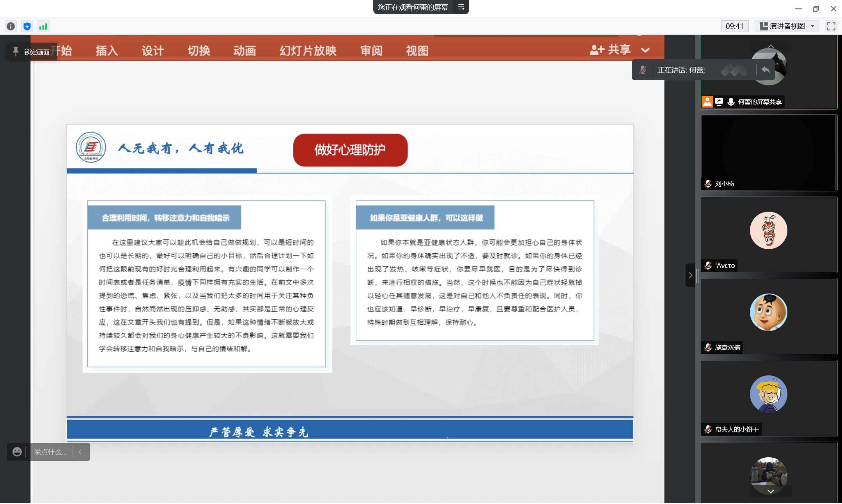Click muted mic in speaking notification

(642, 70)
